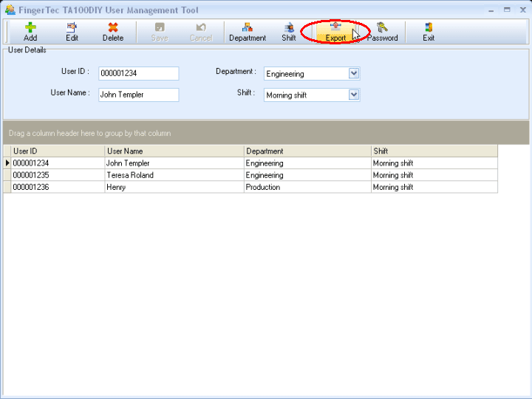Image resolution: width=532 pixels, height=399 pixels.
Task: Click the John Templer cell in grid
Action: click(x=174, y=163)
